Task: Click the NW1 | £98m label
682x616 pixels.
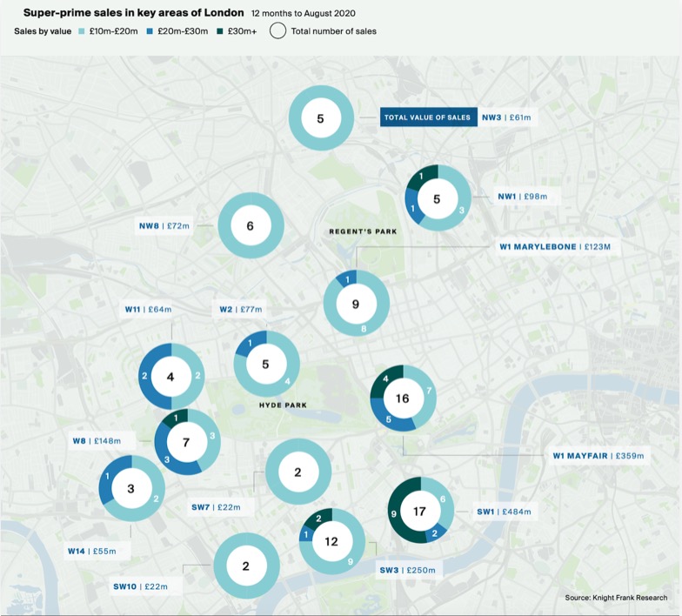Action: (522, 197)
